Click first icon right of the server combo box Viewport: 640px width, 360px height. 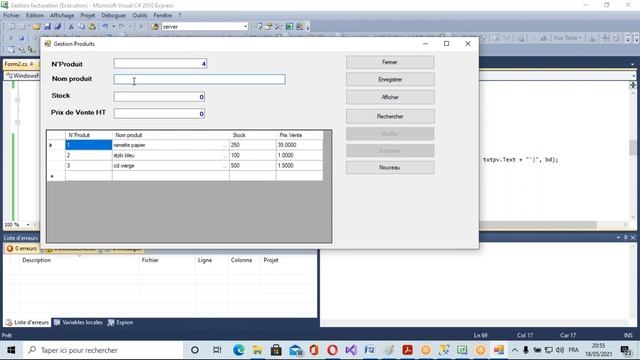click(x=258, y=27)
